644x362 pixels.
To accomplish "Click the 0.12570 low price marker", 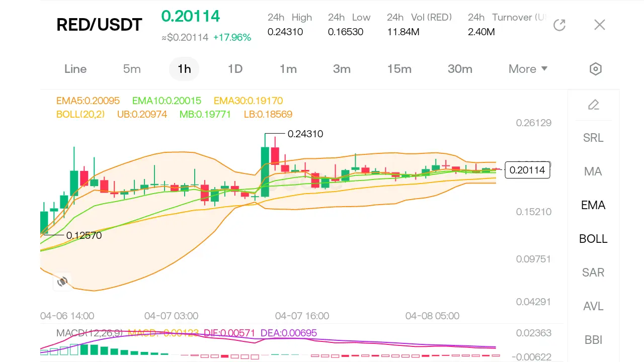I will click(x=84, y=235).
